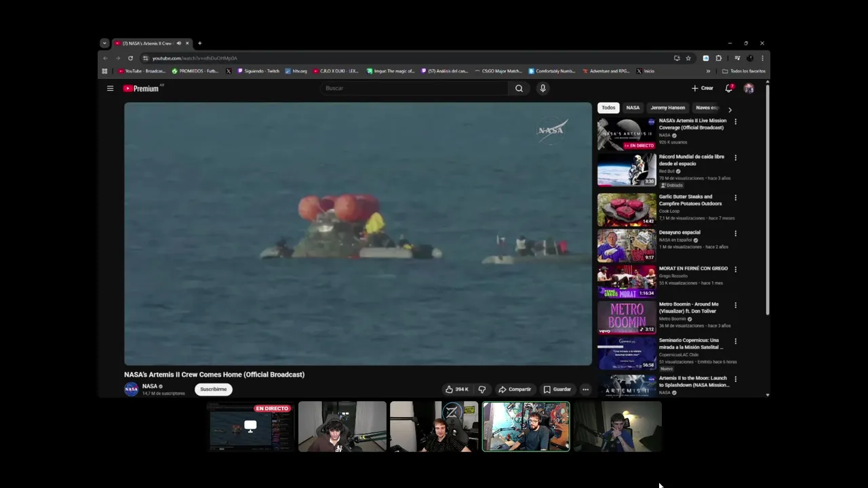Open the Garlic Butter Steaks thumbnail
This screenshot has width=868, height=488.
(627, 209)
